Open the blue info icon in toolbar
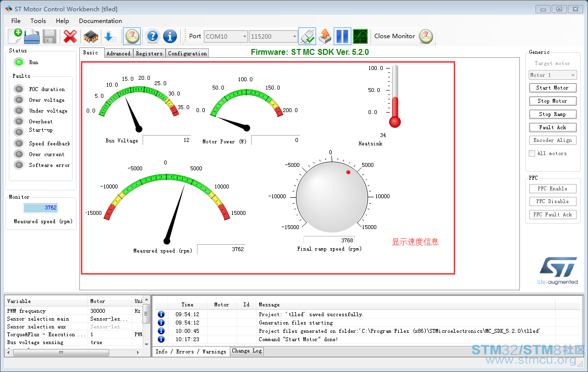 [x=170, y=36]
